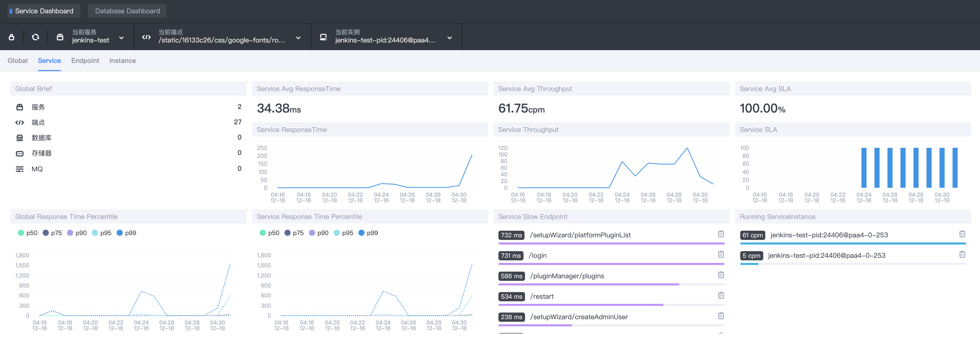The height and width of the screenshot is (355, 980).
Task: Switch to the Instance tab
Action: [x=122, y=61]
